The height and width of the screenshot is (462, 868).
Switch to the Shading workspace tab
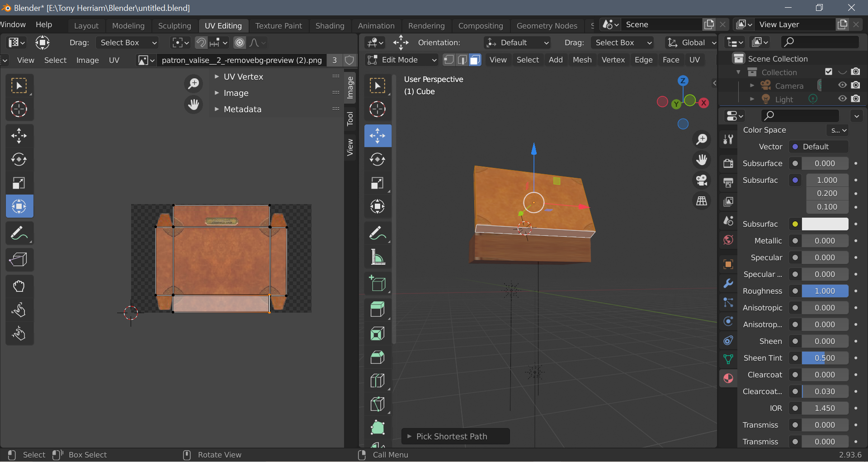[330, 26]
